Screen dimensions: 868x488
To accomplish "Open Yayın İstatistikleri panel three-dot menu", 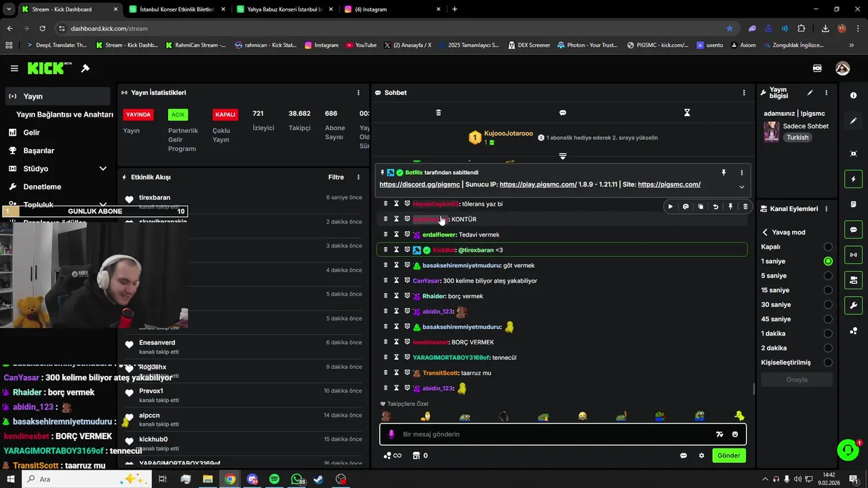I will (359, 93).
